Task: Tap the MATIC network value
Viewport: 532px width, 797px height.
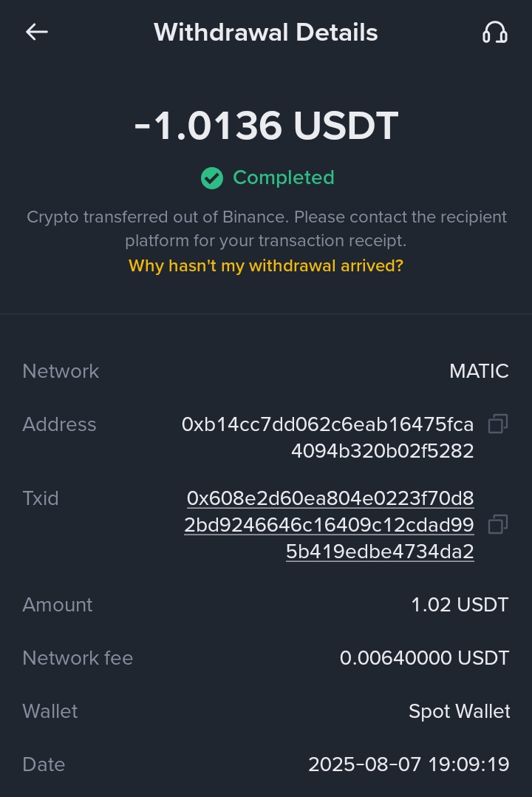Action: (x=479, y=371)
